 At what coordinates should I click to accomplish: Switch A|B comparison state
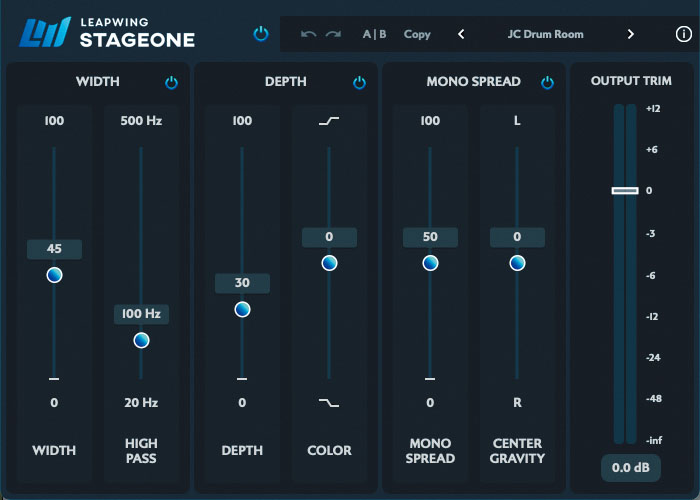coord(375,34)
